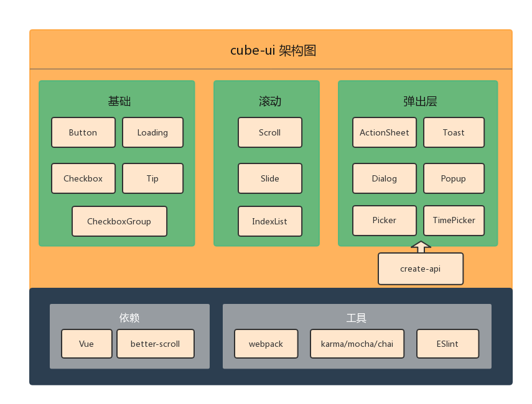Click the 滚动 section heading
The height and width of the screenshot is (404, 532).
click(x=270, y=101)
